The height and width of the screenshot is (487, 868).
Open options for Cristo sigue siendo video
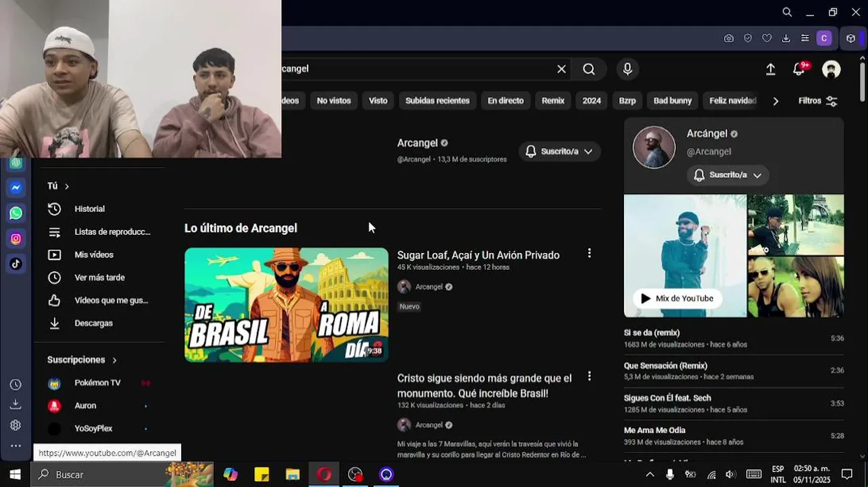[589, 376]
